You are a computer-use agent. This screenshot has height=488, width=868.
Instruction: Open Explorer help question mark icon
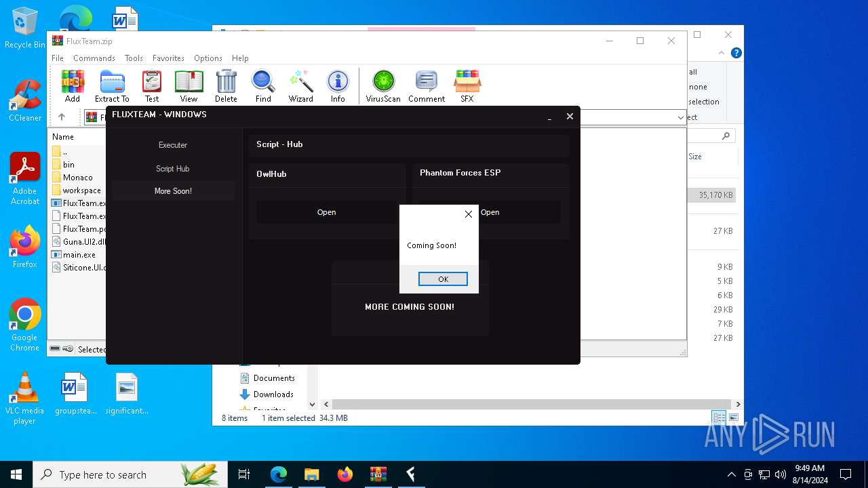[x=736, y=53]
